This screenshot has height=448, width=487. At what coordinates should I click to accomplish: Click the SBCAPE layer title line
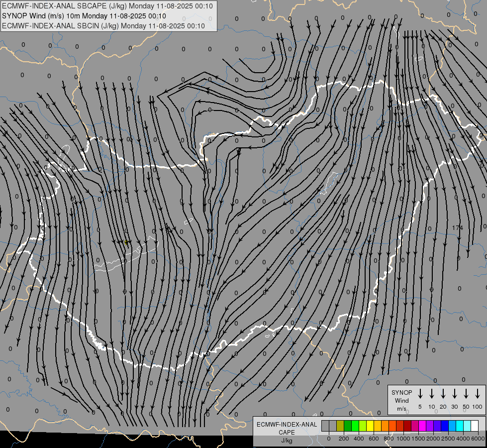107,6
